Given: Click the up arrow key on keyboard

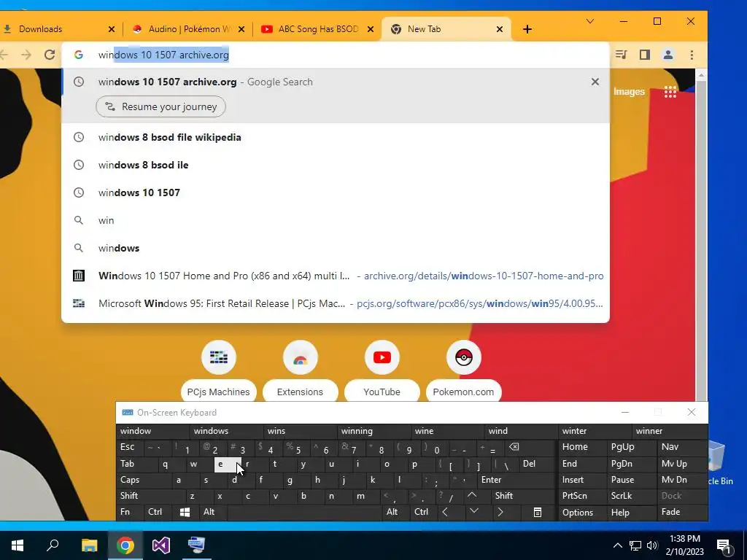Looking at the screenshot, I should click(472, 496).
